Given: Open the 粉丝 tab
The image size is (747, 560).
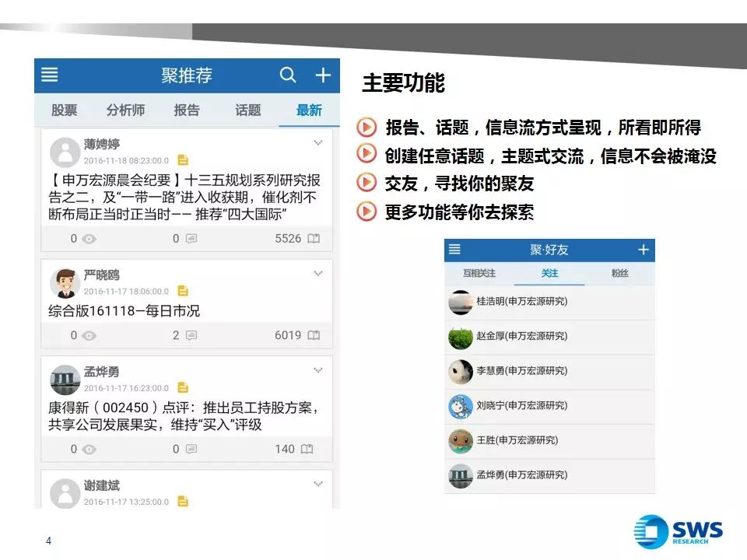Looking at the screenshot, I should coord(620,273).
